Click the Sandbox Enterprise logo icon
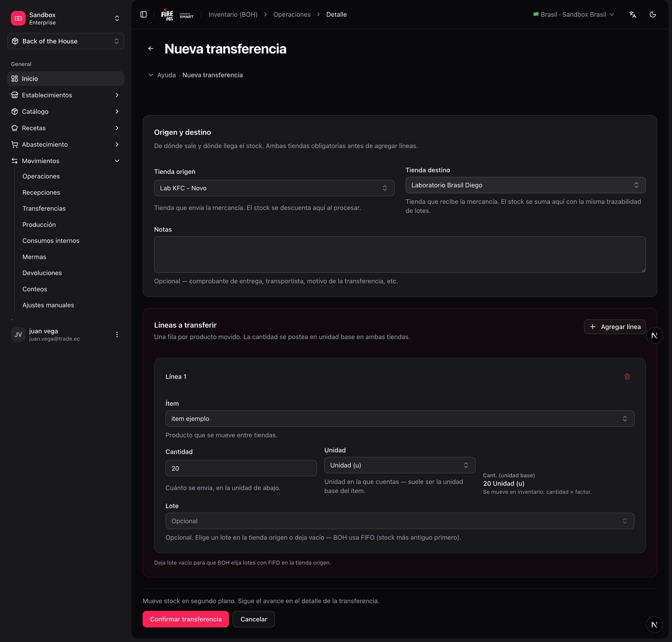672x642 pixels. (x=18, y=18)
